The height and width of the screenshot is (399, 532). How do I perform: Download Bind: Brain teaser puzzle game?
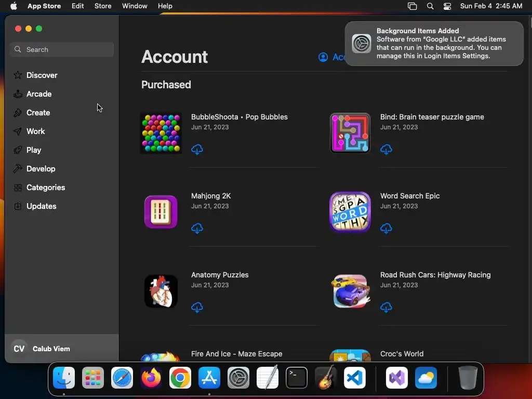386,149
